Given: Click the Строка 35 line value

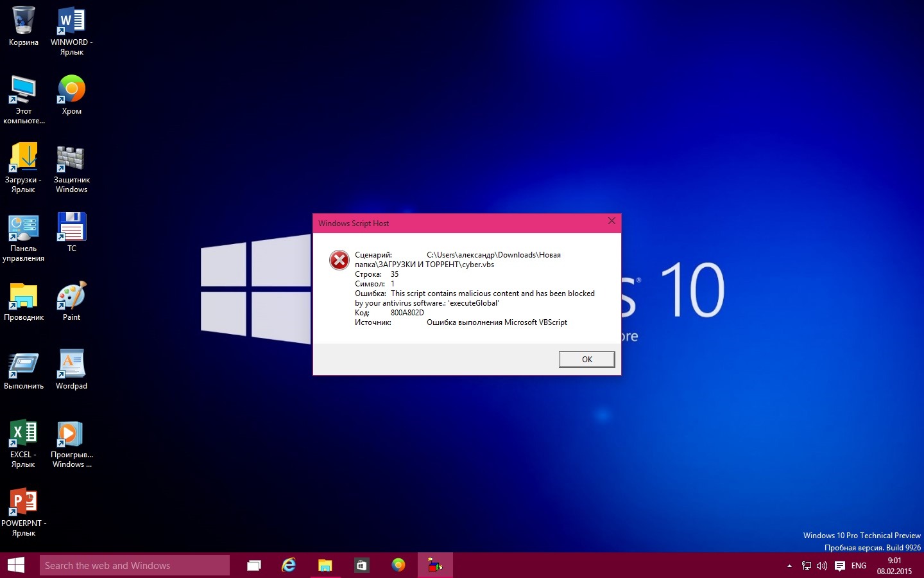Looking at the screenshot, I should point(395,274).
